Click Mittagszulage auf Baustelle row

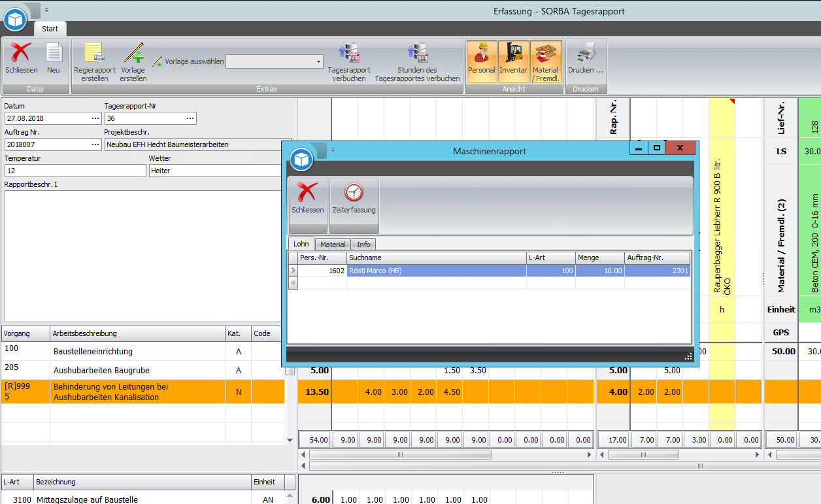click(x=142, y=499)
